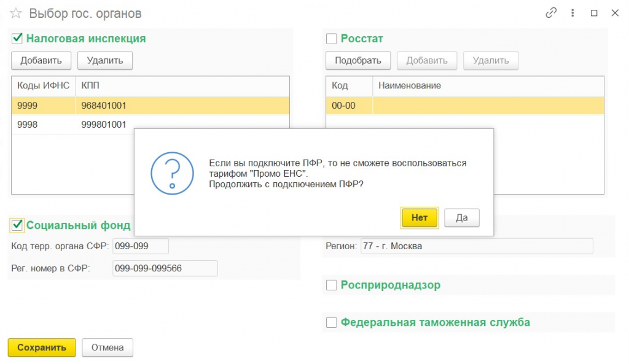Click КПП value 968401001
629x364 pixels.
(x=103, y=106)
